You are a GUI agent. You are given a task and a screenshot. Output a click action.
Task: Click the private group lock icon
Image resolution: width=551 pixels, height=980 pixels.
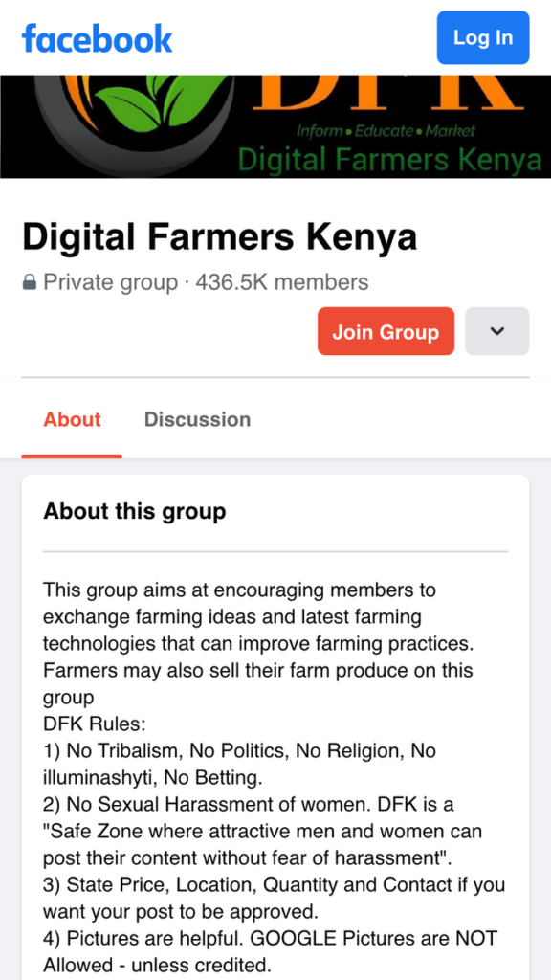30,283
